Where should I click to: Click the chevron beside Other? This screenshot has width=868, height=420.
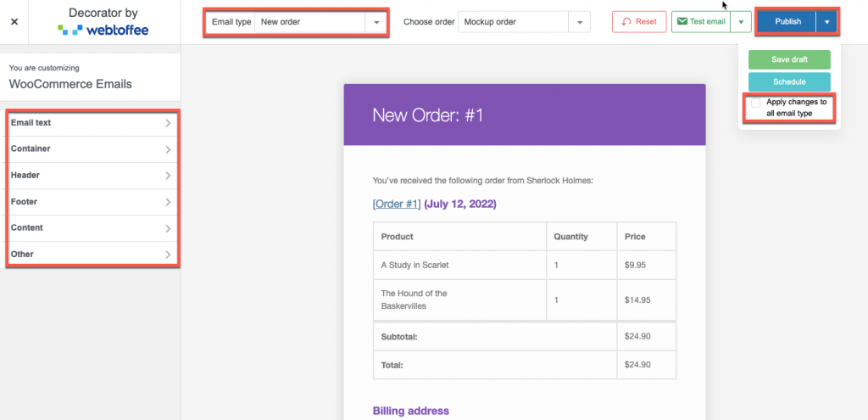[168, 255]
